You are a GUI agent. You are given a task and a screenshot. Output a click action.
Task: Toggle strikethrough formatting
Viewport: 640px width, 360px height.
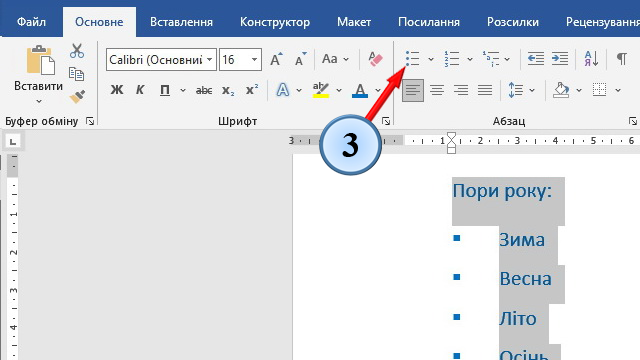click(x=204, y=90)
